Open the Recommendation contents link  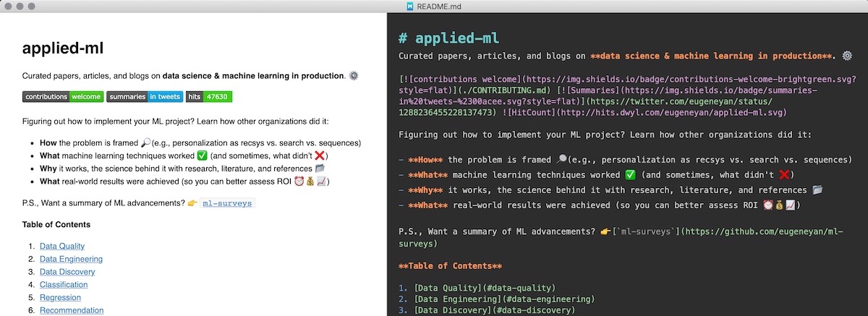click(x=72, y=310)
